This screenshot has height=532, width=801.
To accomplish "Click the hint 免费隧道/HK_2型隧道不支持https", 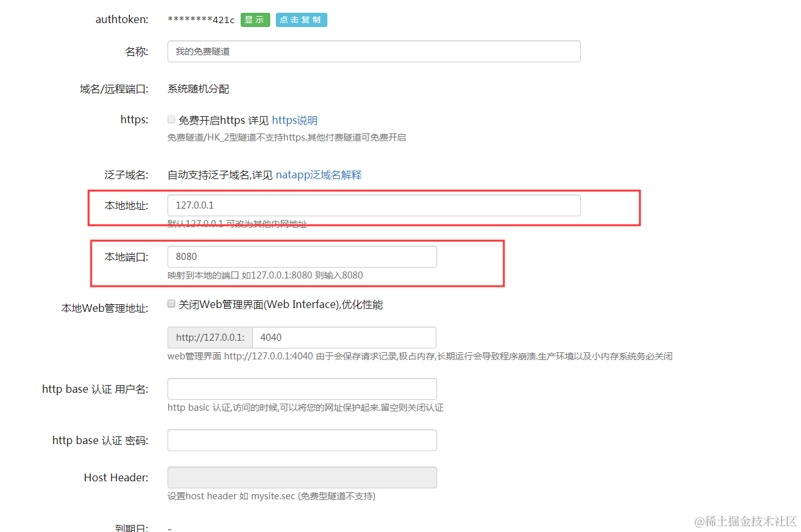I will tap(286, 137).
